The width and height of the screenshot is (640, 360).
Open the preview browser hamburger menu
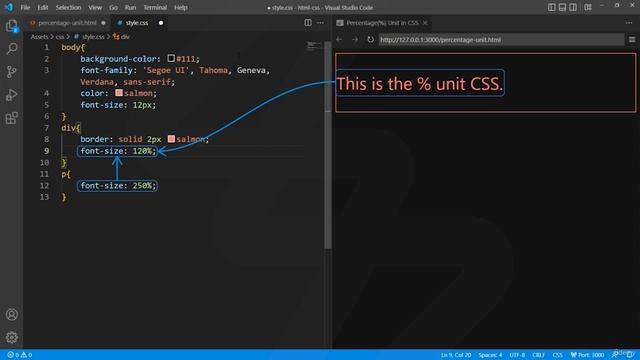[632, 40]
